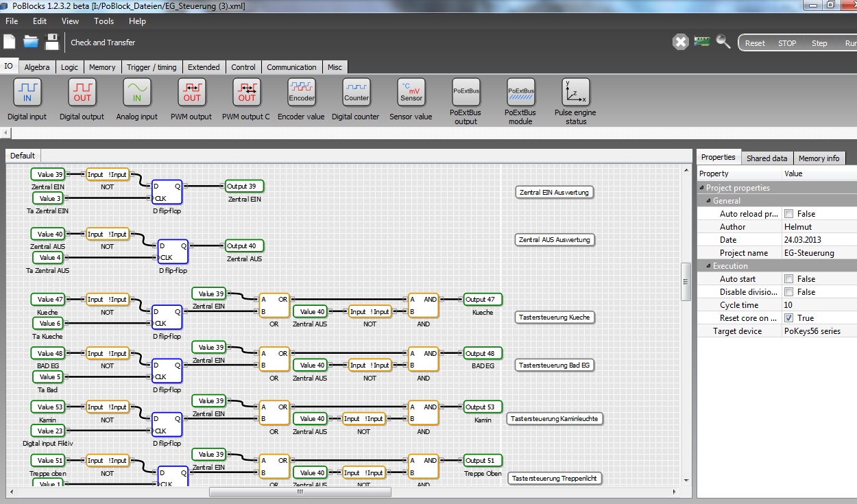Choose the Encoder value block icon

(x=302, y=93)
